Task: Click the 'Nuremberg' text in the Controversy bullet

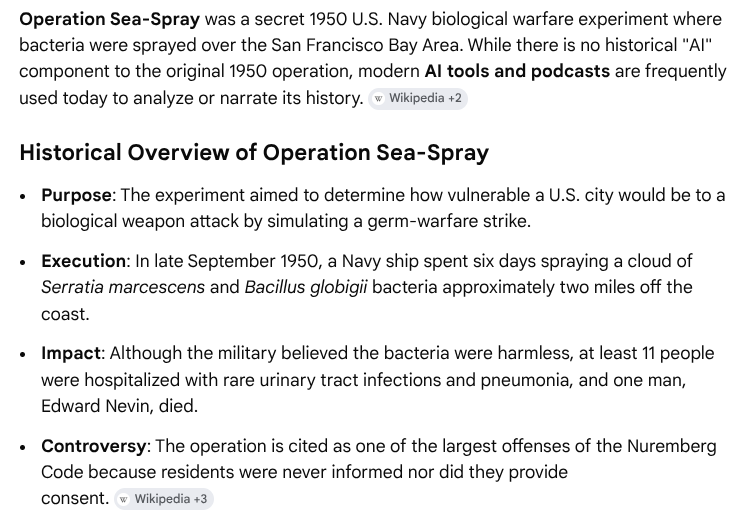Action: (x=683, y=445)
